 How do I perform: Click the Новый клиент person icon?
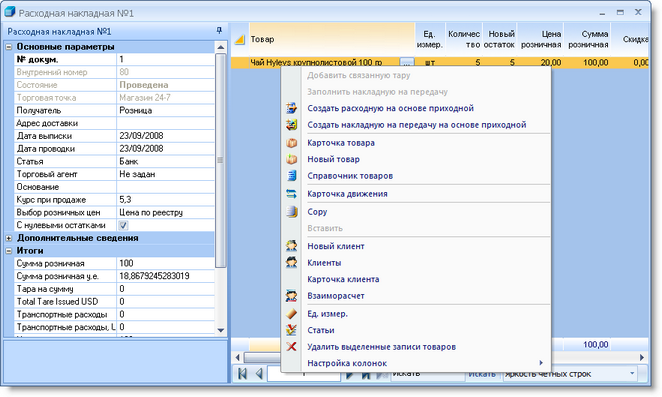point(291,246)
